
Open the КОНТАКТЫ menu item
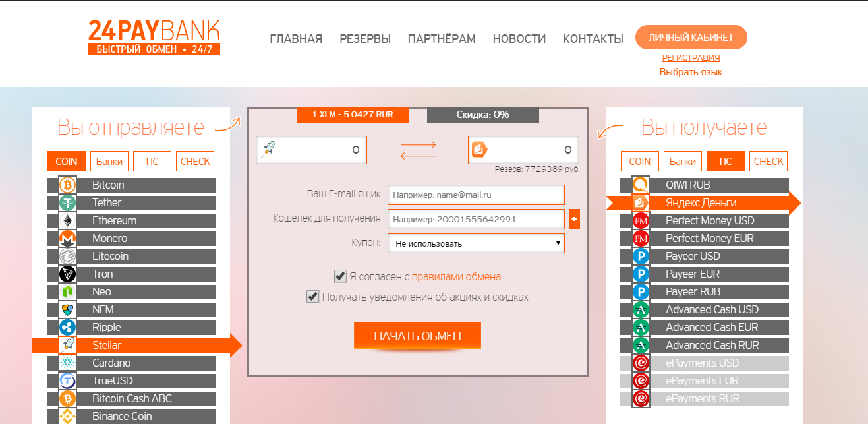(593, 39)
